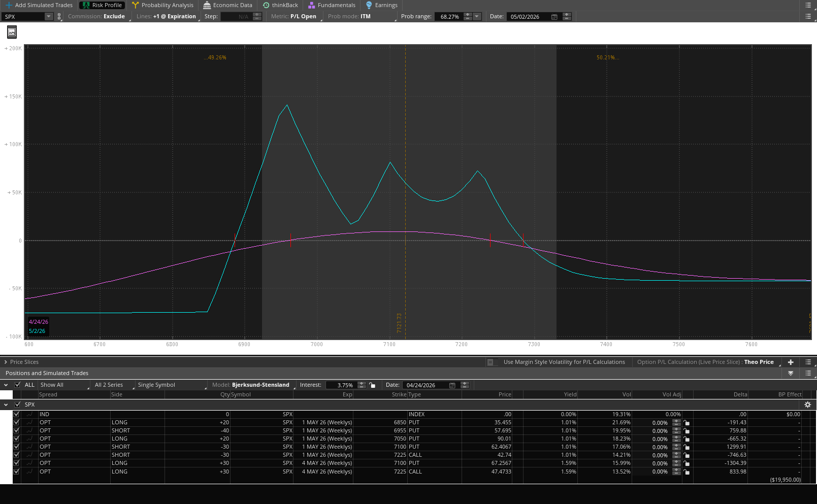This screenshot has height=504, width=817.
Task: Expand the Price Slices section
Action: (x=6, y=362)
